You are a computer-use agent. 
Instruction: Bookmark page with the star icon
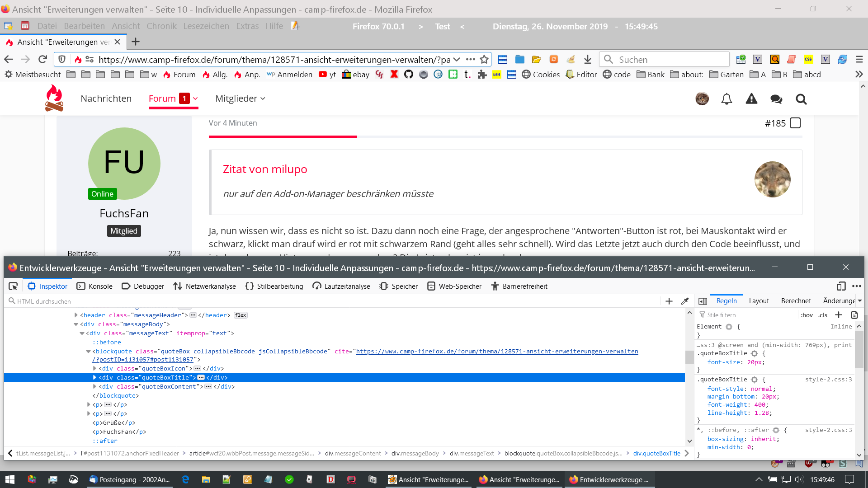(484, 60)
